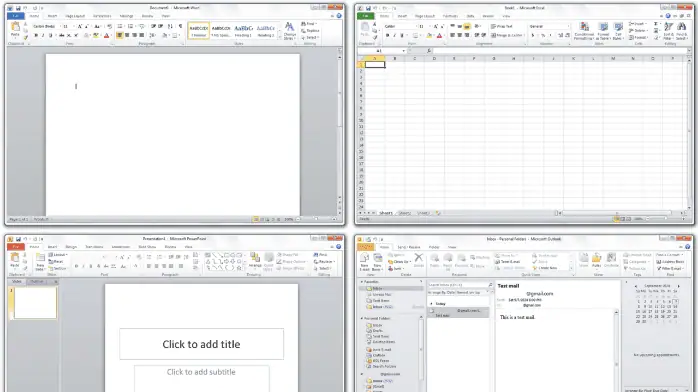The image size is (698, 392).
Task: Open the Send / Receive tab in Outlook
Action: tap(409, 247)
